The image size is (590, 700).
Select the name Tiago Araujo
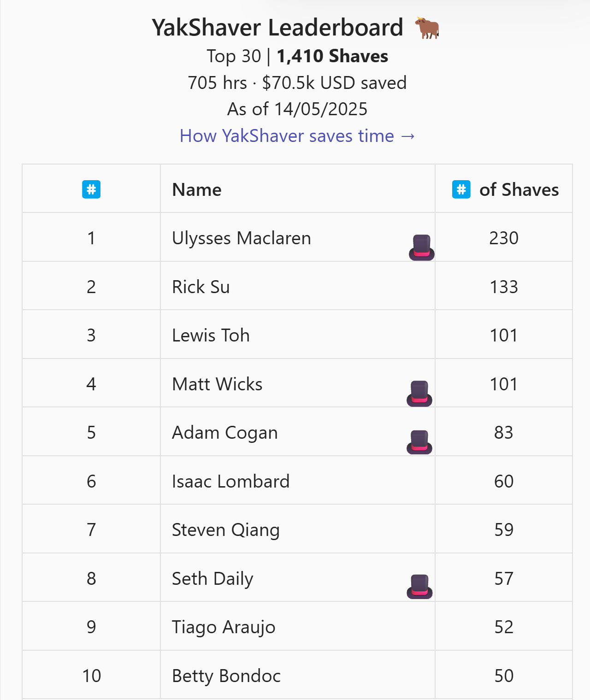(x=224, y=628)
